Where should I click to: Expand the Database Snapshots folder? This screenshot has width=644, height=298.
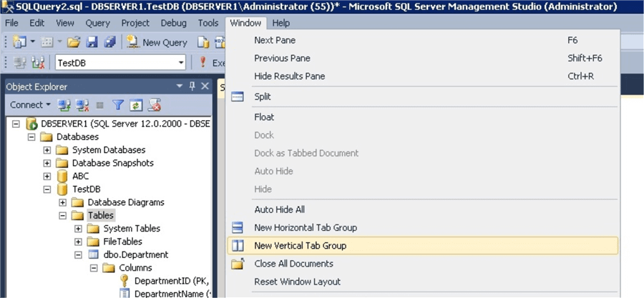click(x=47, y=163)
